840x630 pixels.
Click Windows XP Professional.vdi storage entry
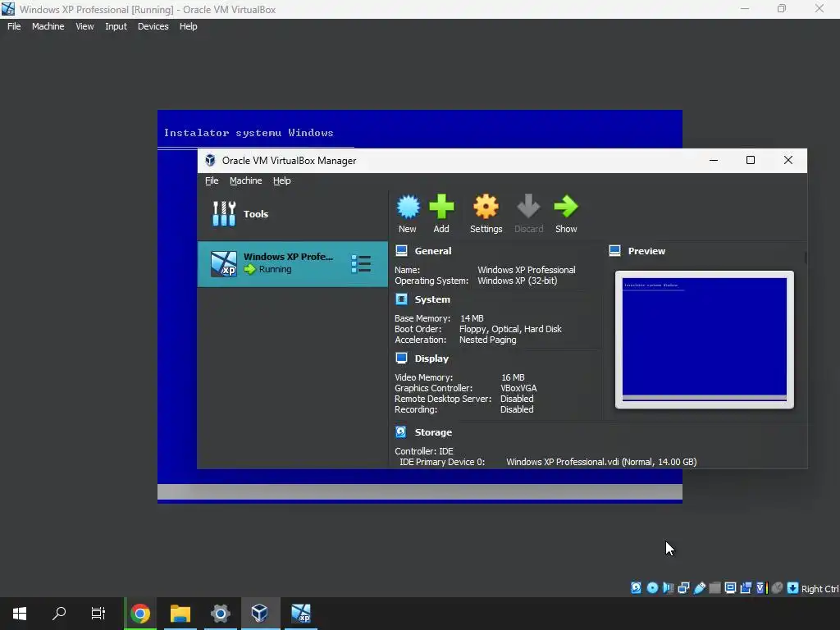601,462
